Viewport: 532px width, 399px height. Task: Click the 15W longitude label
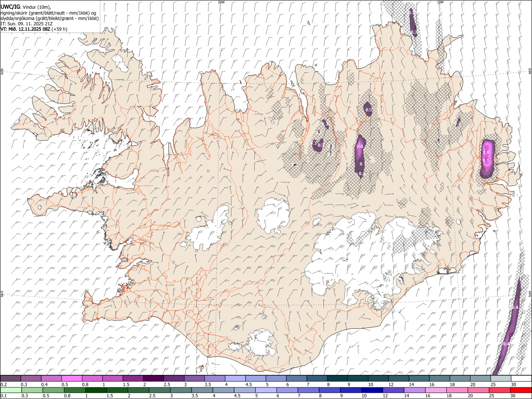(x=440, y=2)
